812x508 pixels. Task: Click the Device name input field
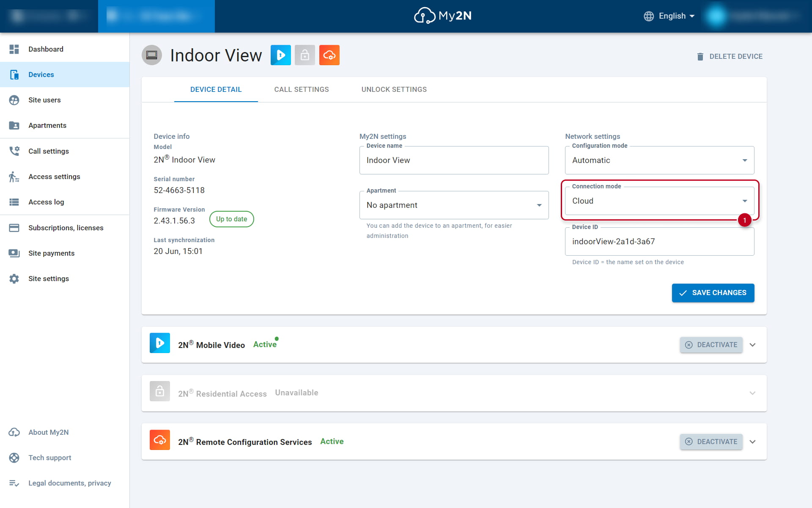click(x=454, y=160)
